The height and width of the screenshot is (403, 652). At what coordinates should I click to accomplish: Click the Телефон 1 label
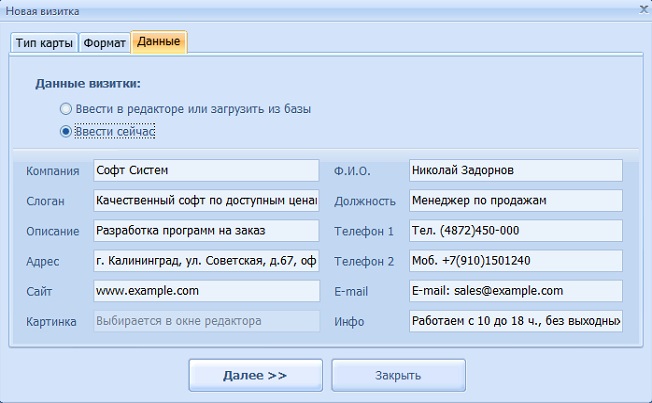tap(363, 231)
